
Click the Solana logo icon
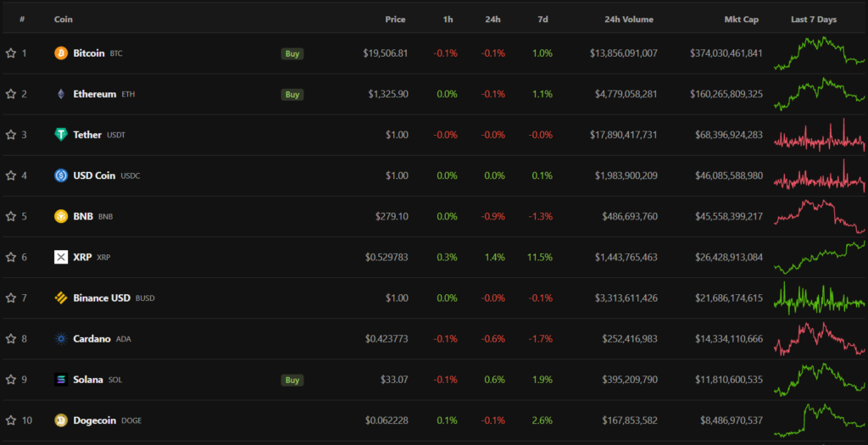point(61,380)
